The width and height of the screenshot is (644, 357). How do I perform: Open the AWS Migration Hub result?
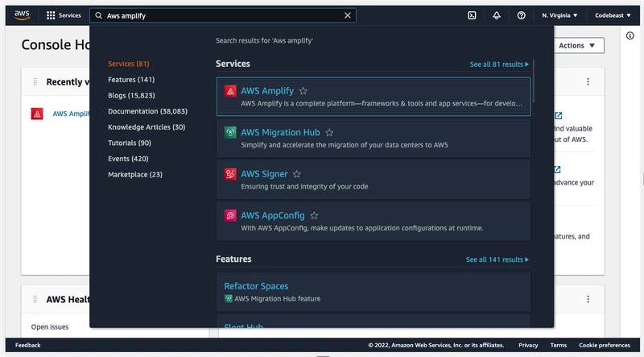tap(374, 138)
